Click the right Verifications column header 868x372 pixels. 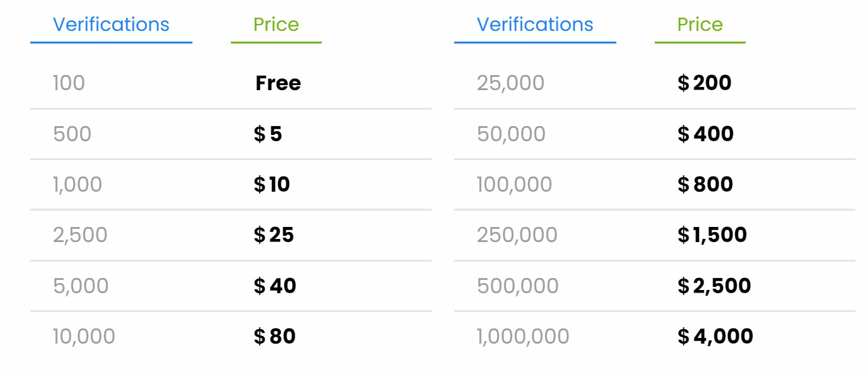click(x=535, y=25)
